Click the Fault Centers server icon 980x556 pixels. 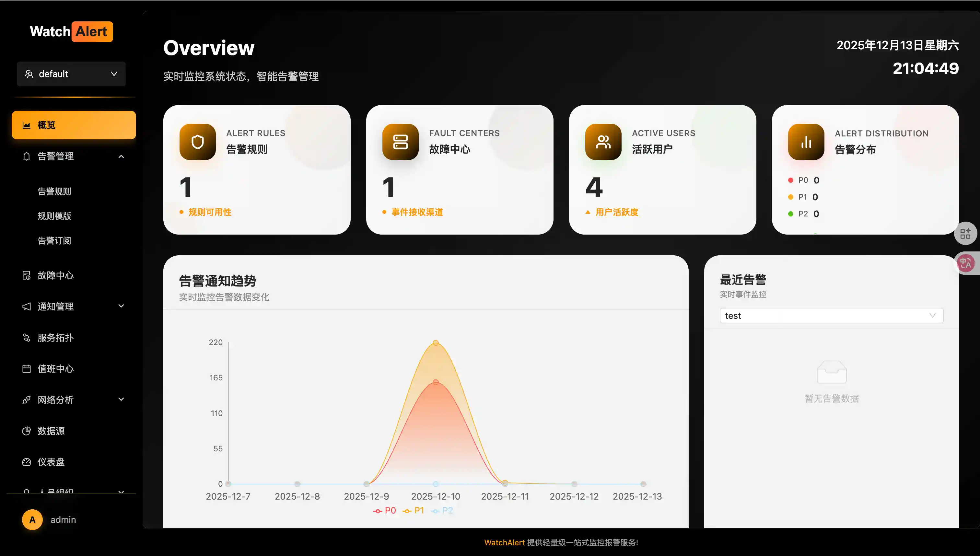[x=400, y=142]
